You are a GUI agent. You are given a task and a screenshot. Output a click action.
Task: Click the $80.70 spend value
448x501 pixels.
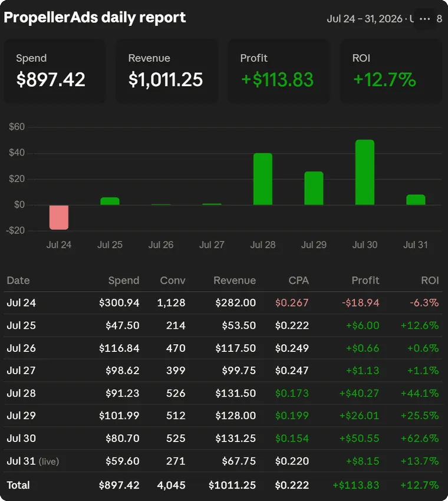click(x=123, y=438)
